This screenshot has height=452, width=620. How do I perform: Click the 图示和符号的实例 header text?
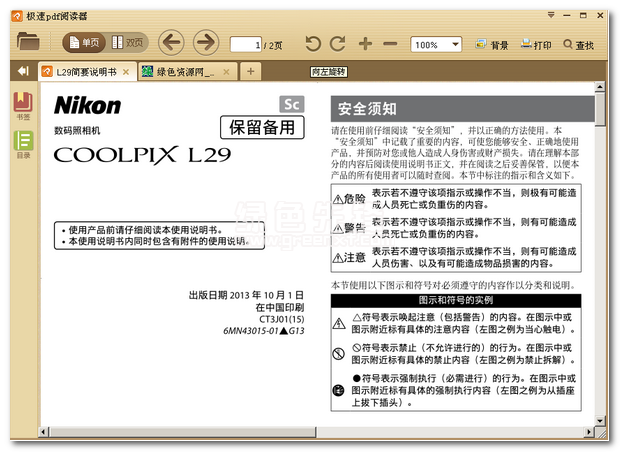pyautogui.click(x=456, y=300)
